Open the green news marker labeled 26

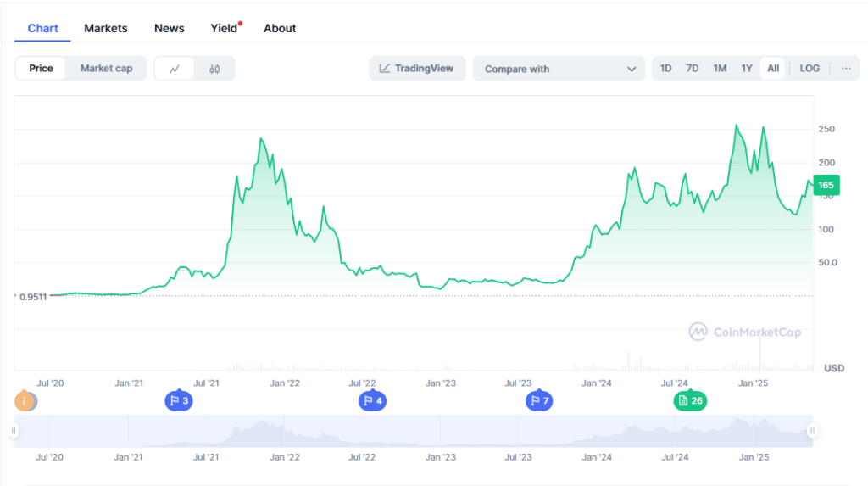[690, 400]
